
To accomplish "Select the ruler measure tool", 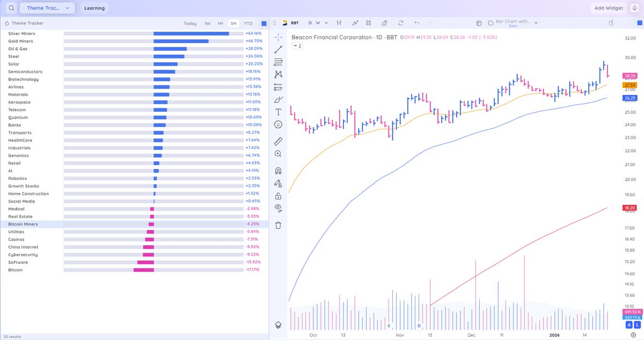I will (278, 141).
